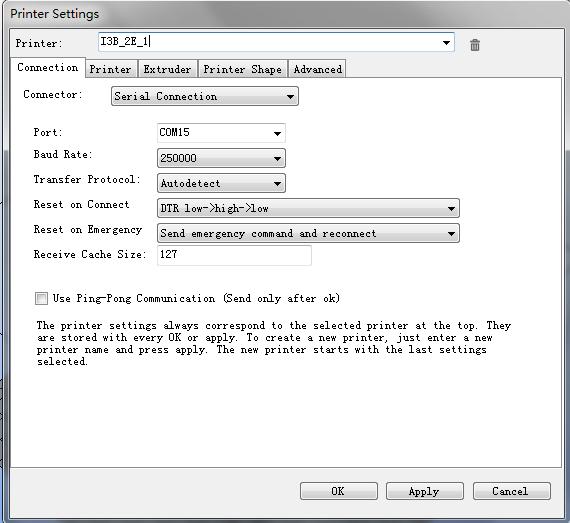Switch to the Extruder tab
The width and height of the screenshot is (570, 523).
click(167, 69)
